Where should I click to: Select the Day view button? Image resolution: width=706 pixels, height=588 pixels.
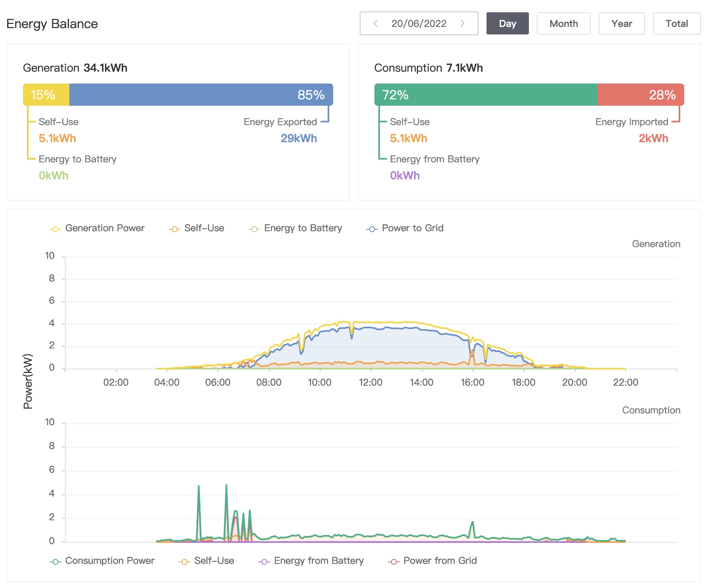(507, 23)
